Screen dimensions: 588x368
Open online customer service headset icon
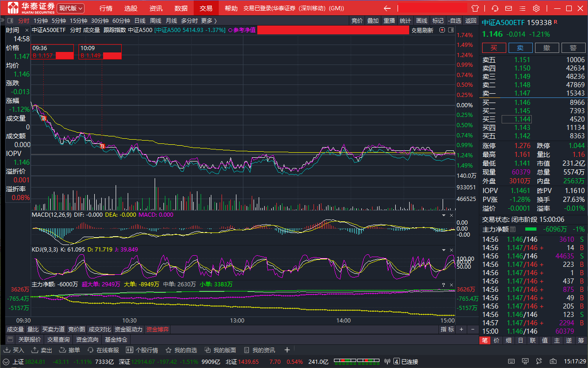pyautogui.click(x=495, y=8)
